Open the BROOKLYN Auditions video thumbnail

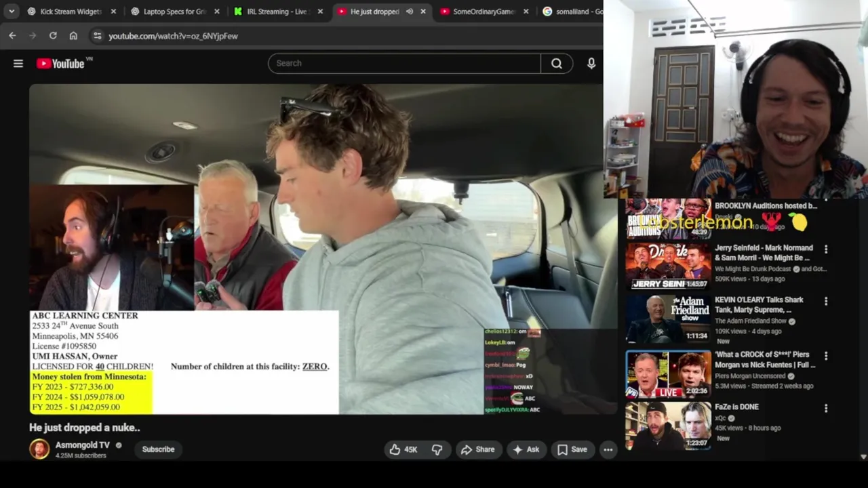pos(668,218)
